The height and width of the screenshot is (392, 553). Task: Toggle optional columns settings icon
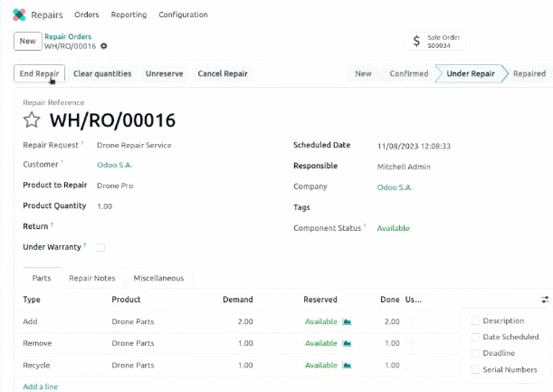pos(545,300)
